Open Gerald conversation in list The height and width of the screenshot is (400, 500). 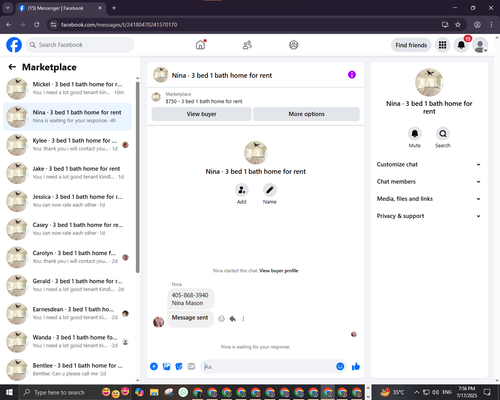click(x=67, y=285)
